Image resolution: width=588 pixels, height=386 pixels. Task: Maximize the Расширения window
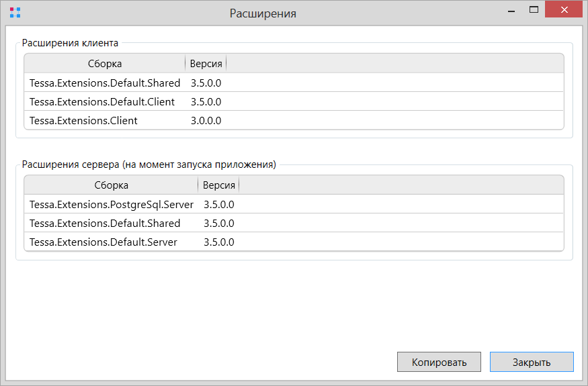[x=534, y=10]
